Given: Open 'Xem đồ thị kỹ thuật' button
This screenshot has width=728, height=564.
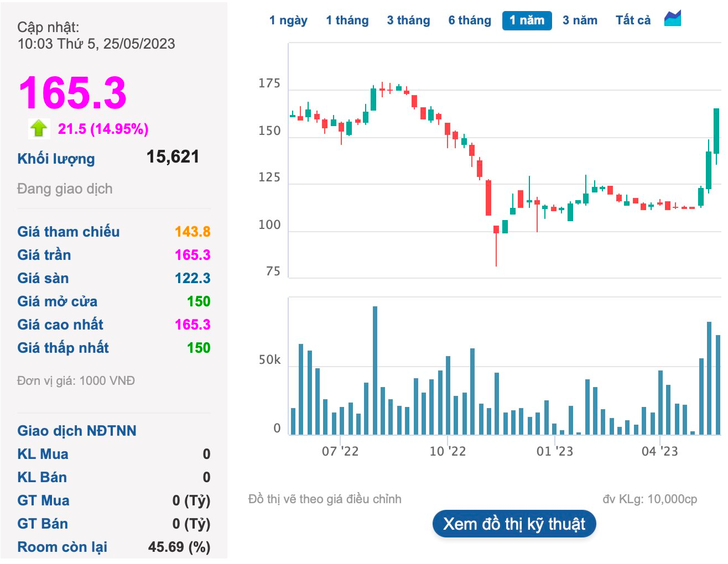Looking at the screenshot, I should click(514, 524).
